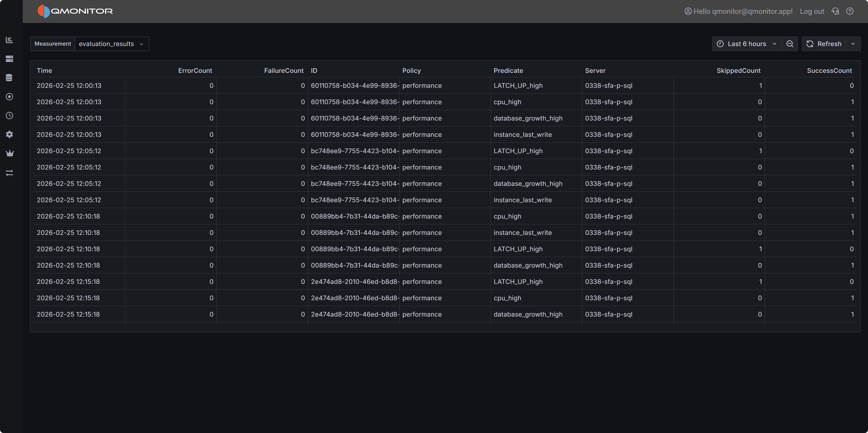The height and width of the screenshot is (433, 868).
Task: Open the bar chart dashboard panel in sidebar
Action: point(10,40)
